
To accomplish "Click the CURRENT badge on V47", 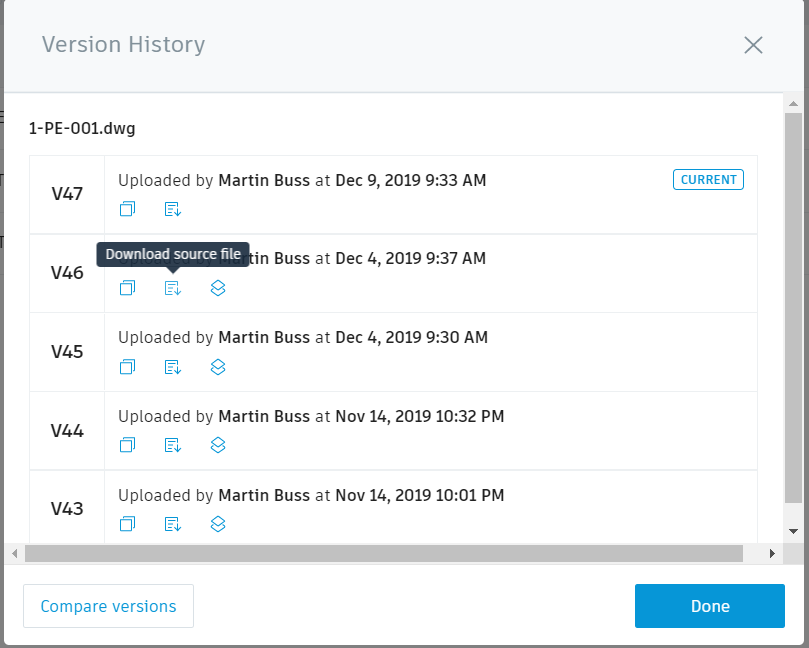I will [708, 180].
